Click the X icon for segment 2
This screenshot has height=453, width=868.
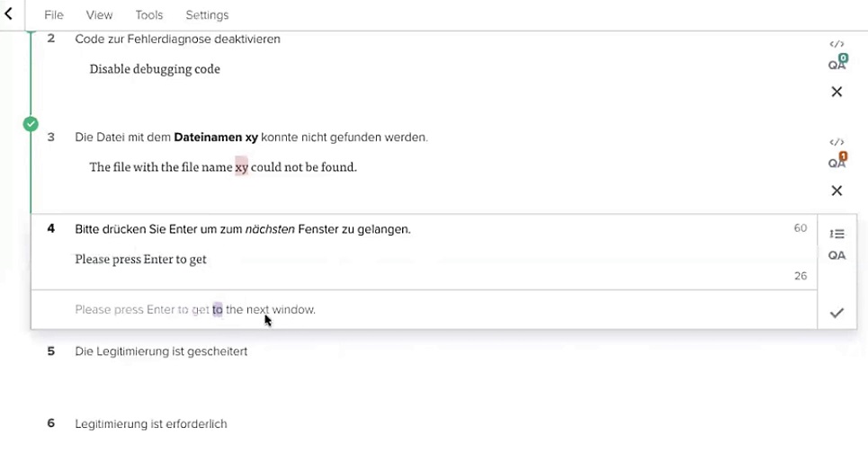837,92
